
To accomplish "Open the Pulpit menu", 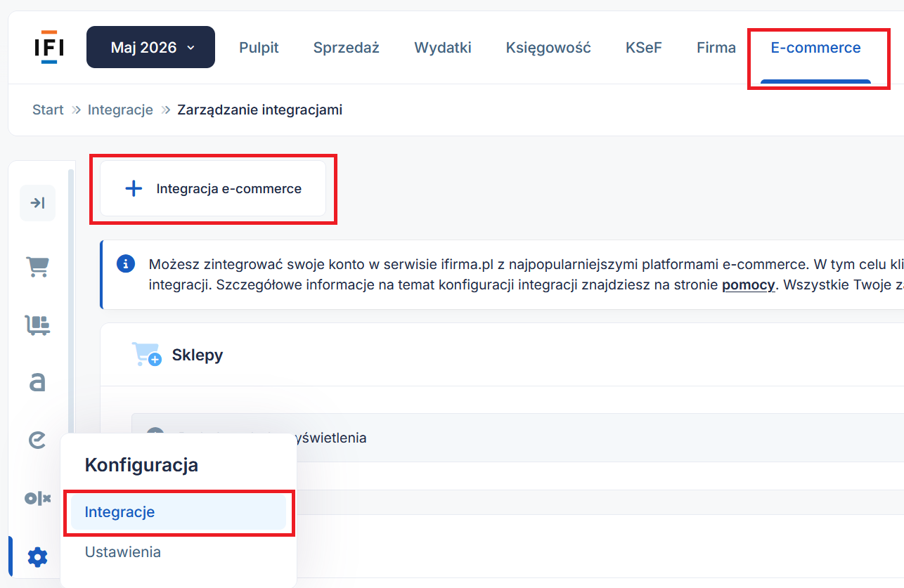I will click(259, 48).
